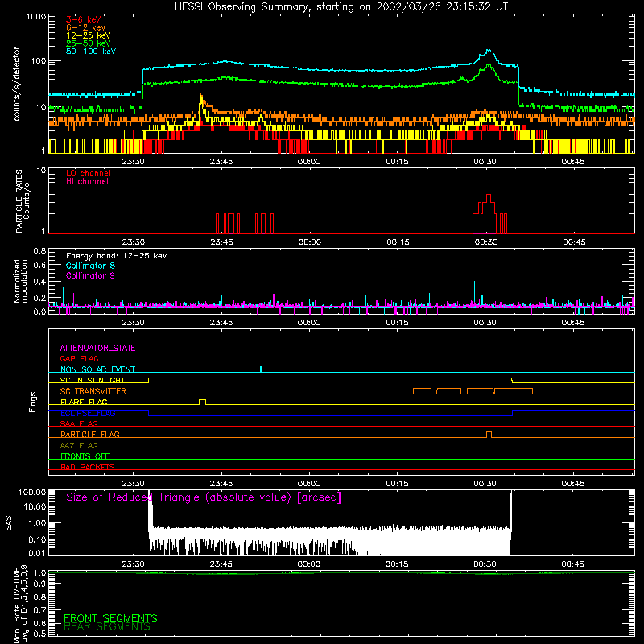Screen dimensions: 644x644
Task: Click the LO channel particle peak near 00:30
Action: pyautogui.click(x=489, y=197)
